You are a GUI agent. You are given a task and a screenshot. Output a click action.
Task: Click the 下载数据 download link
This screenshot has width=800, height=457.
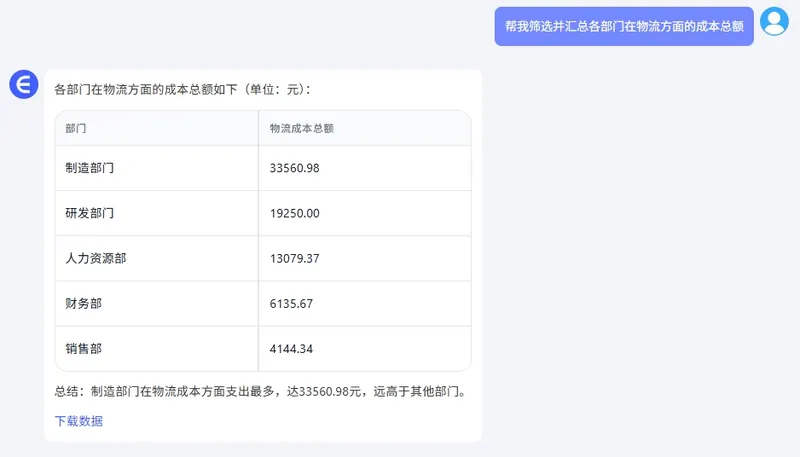tap(78, 421)
